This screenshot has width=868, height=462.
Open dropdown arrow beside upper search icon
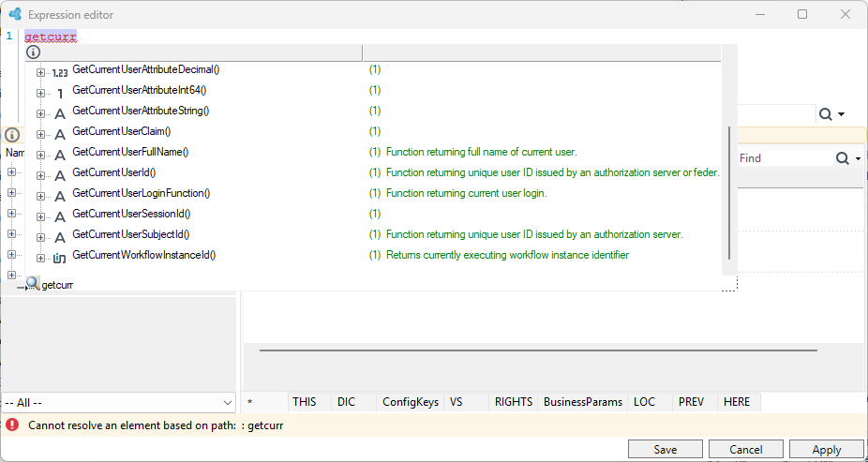click(842, 114)
